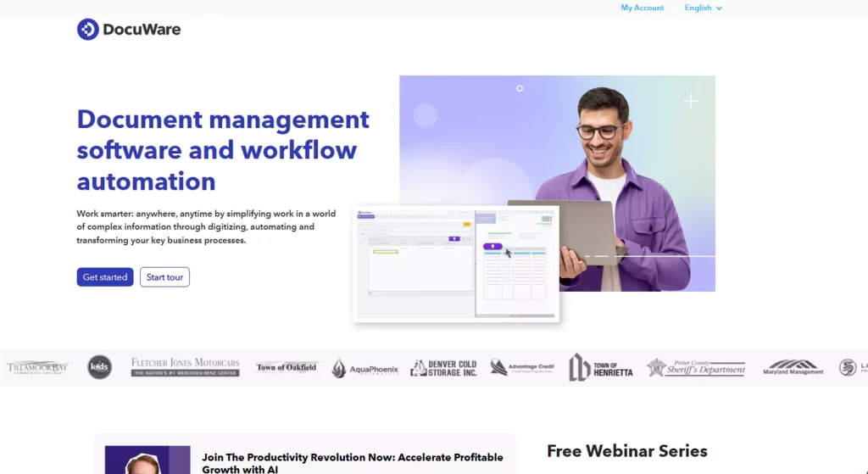Click the chevron next to English
This screenshot has width=868, height=474.
coord(719,8)
